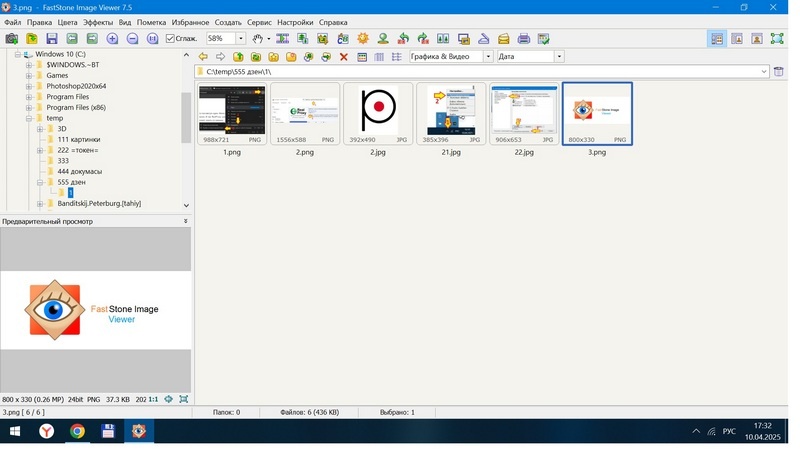Image resolution: width=800 pixels, height=465 pixels.
Task: Expand the folder path history dropdown
Action: click(764, 71)
